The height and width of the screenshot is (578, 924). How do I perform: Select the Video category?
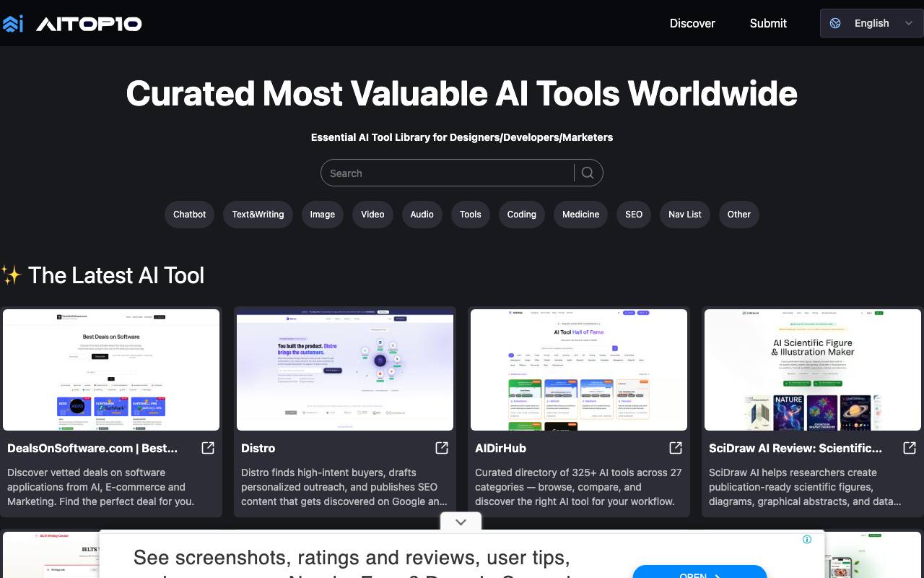[372, 215]
